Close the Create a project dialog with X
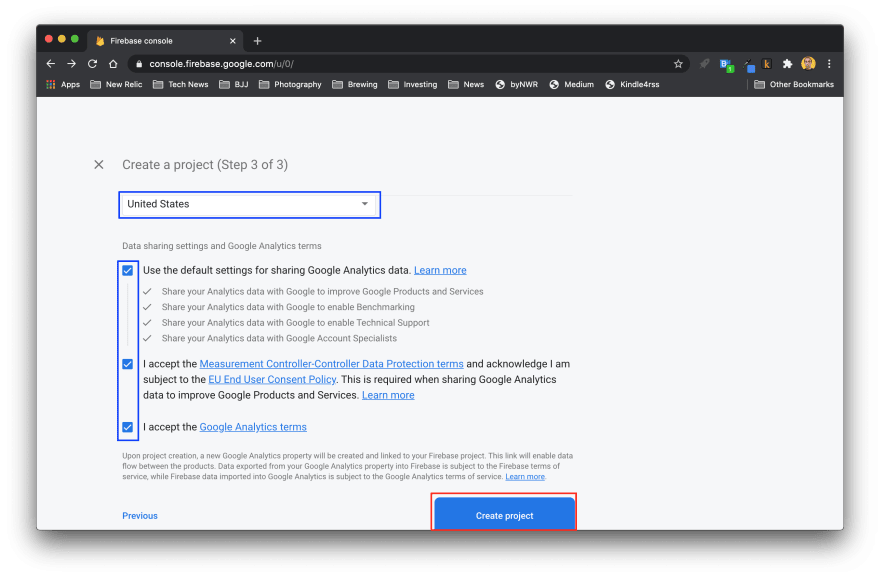The width and height of the screenshot is (880, 578). tap(98, 164)
